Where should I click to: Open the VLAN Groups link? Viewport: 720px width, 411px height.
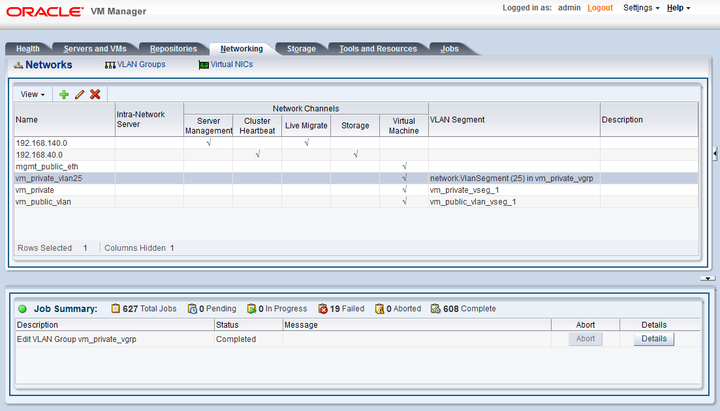[141, 65]
